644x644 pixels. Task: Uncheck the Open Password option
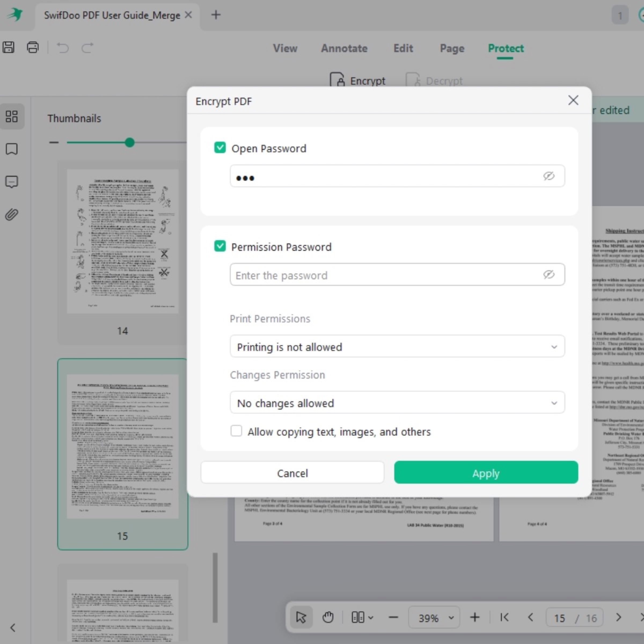coord(220,147)
